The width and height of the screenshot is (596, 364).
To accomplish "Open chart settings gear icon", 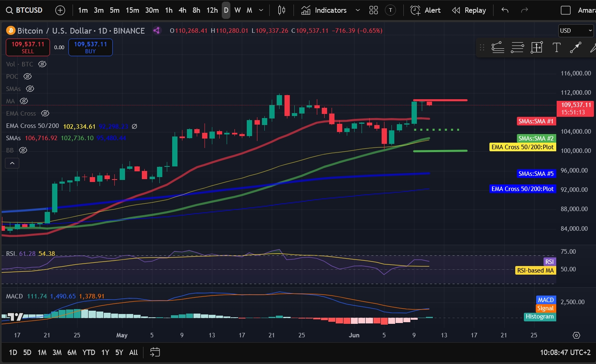I will (x=576, y=335).
